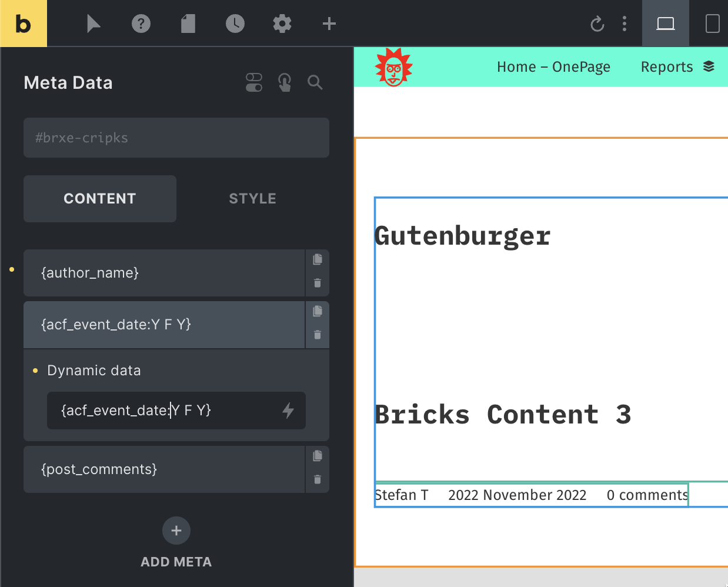
Task: Click the Bricks logo in the top-left corner
Action: [x=23, y=24]
